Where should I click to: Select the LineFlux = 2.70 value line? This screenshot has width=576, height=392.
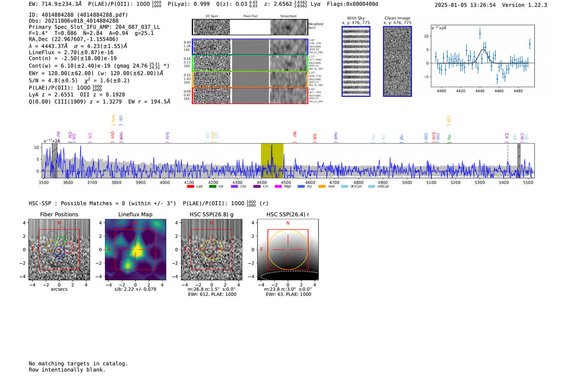71,53
